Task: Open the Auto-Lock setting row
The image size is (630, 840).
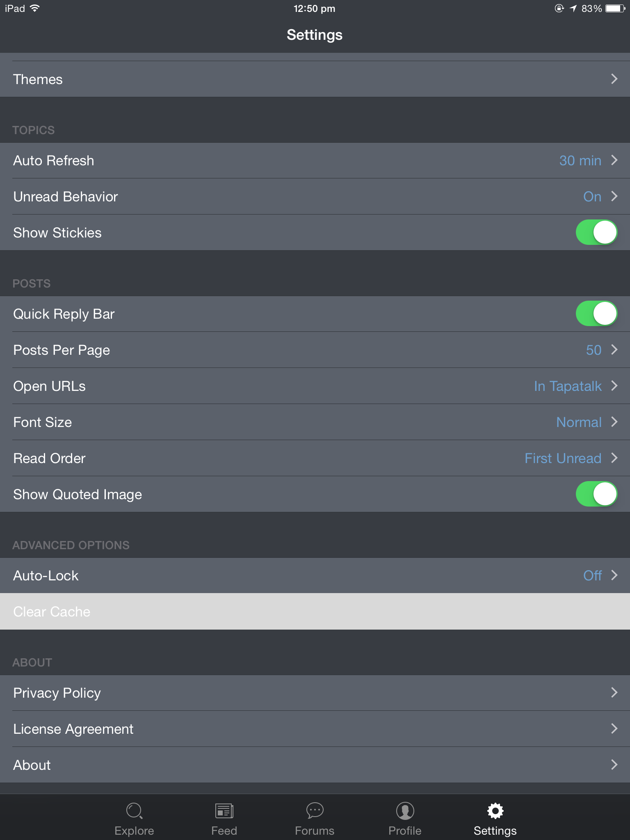Action: pyautogui.click(x=315, y=575)
